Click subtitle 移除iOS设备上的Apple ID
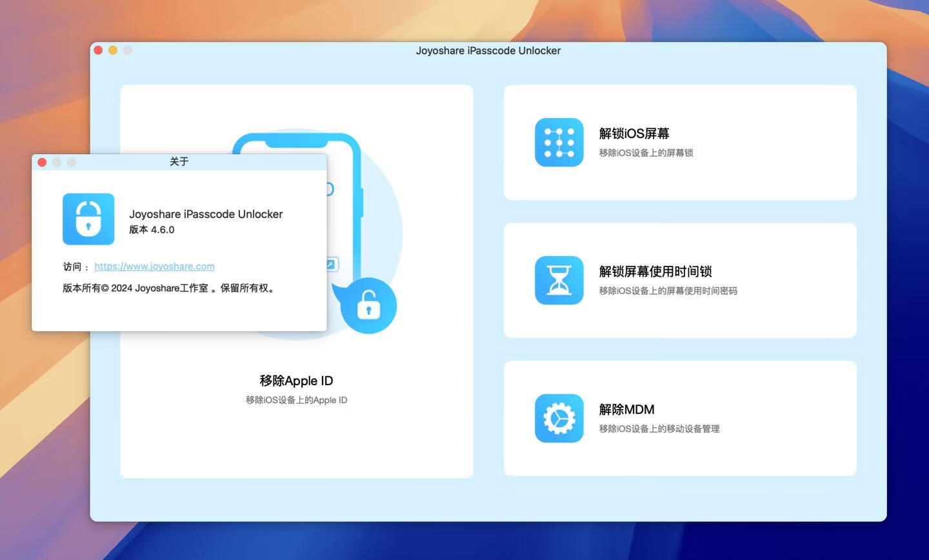The width and height of the screenshot is (929, 560). coord(296,400)
